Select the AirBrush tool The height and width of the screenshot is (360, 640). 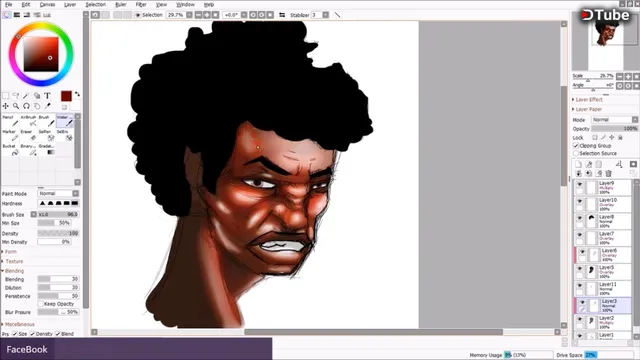click(28, 121)
